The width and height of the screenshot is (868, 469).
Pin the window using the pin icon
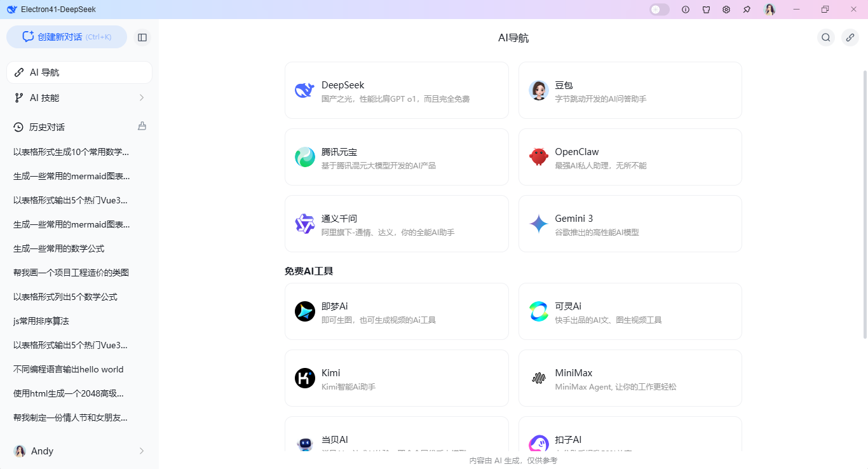pyautogui.click(x=747, y=10)
